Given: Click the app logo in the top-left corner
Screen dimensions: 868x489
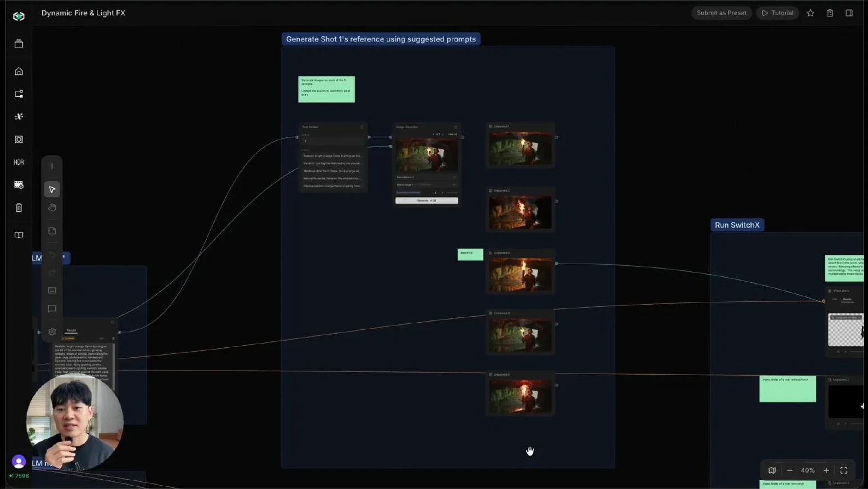Looking at the screenshot, I should pyautogui.click(x=19, y=16).
